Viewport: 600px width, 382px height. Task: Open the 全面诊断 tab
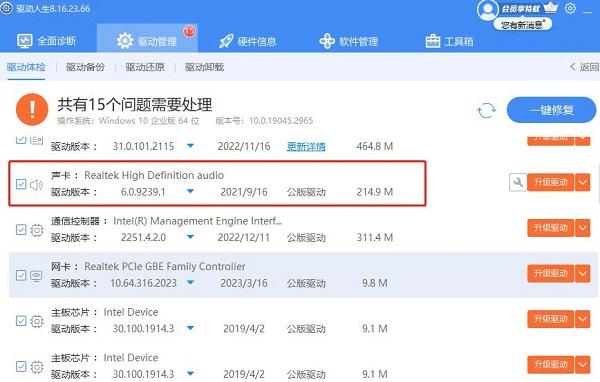point(46,41)
